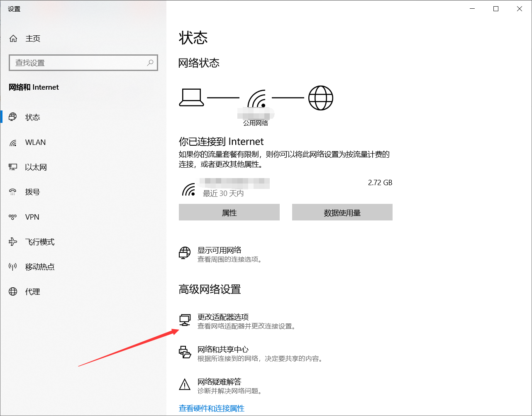Open WLAN settings from the sidebar
532x416 pixels.
[35, 142]
